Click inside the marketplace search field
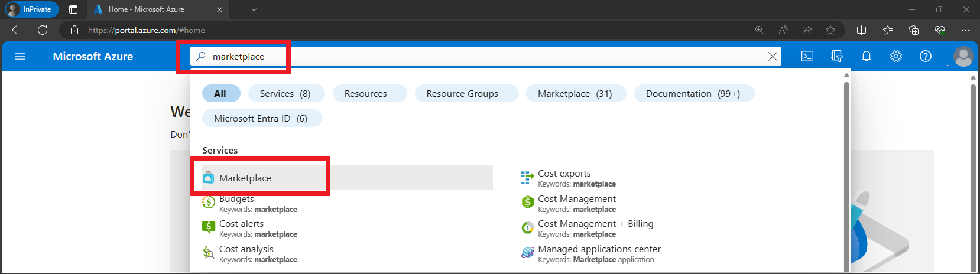Screen dimensions: 980x274 point(473,56)
